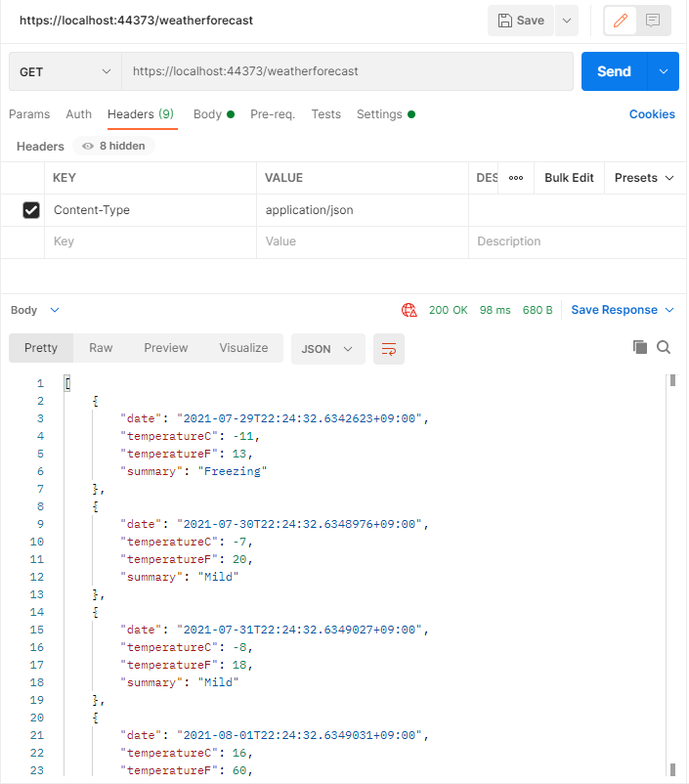Click the "Freezing" summary value
Viewport: 689px width, 784px height.
click(x=232, y=471)
